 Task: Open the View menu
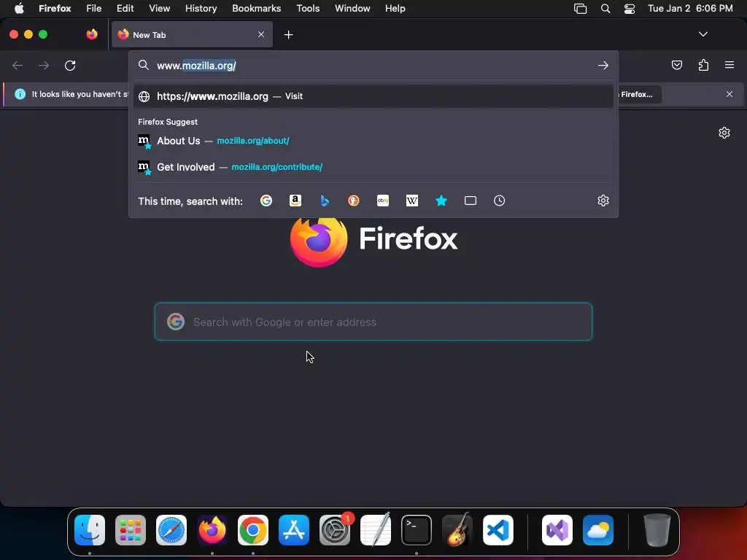coord(160,9)
